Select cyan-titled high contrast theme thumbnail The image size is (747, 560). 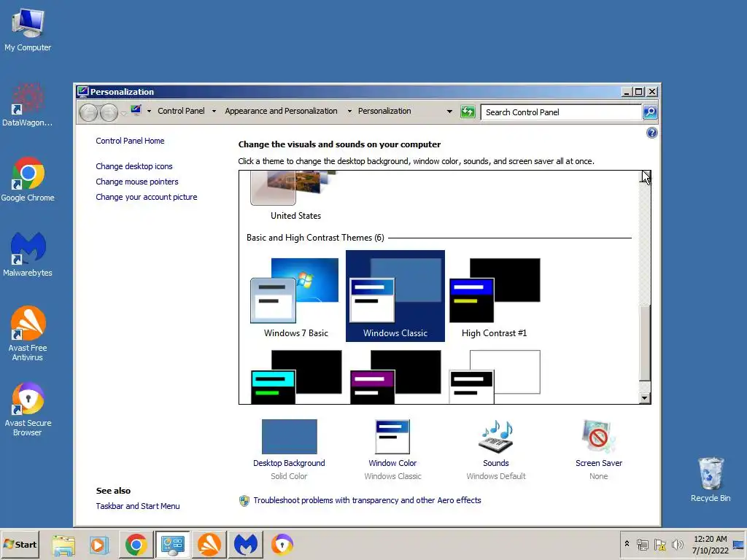(296, 377)
